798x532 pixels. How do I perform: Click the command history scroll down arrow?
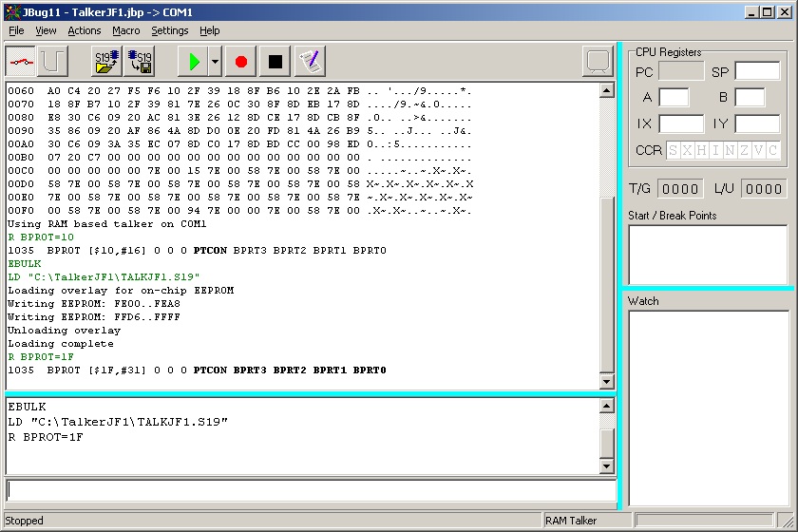click(606, 465)
